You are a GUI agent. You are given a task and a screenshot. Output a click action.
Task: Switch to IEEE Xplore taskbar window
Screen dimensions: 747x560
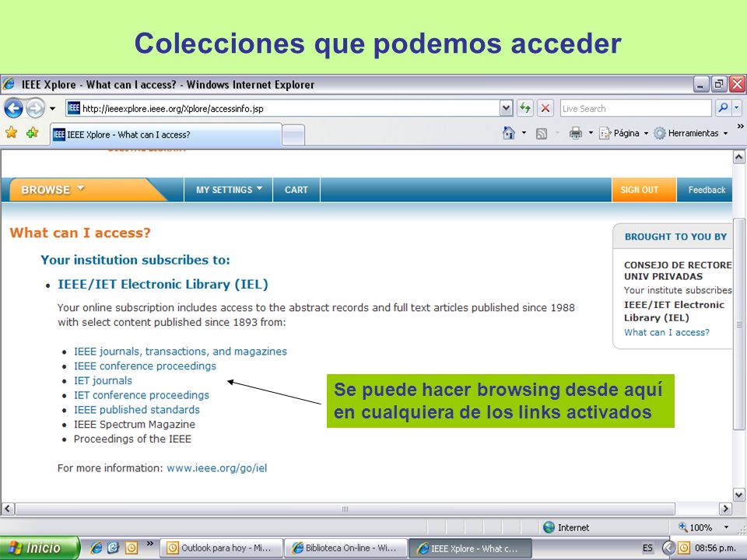[x=470, y=548]
